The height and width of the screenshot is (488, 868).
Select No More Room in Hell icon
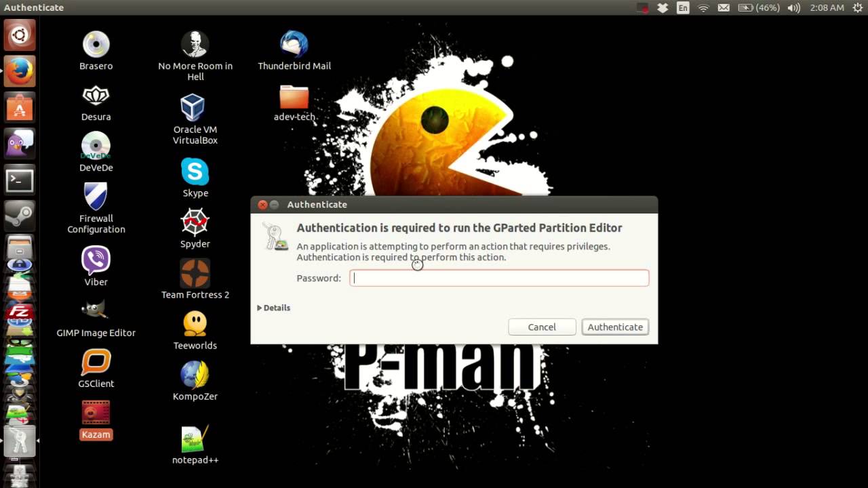tap(195, 56)
